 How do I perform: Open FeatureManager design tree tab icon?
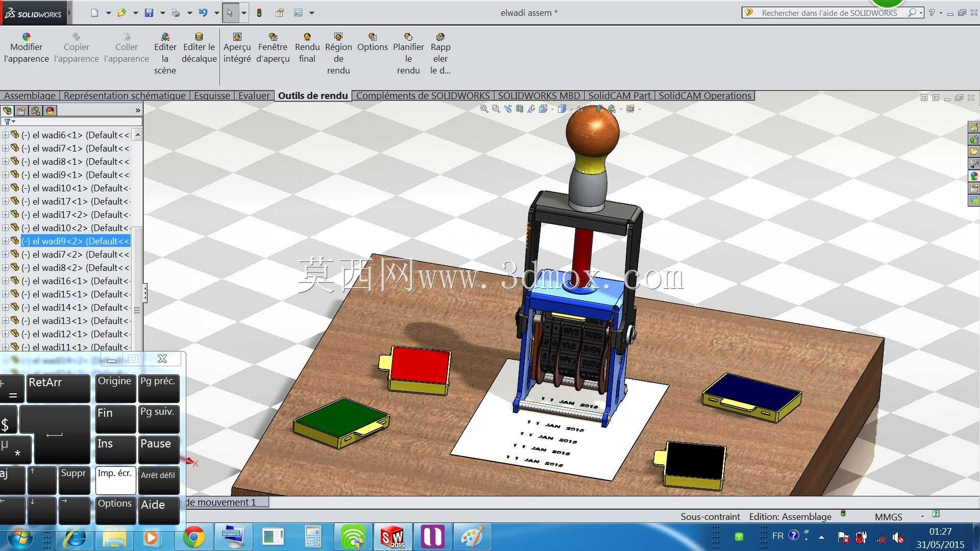(x=7, y=111)
